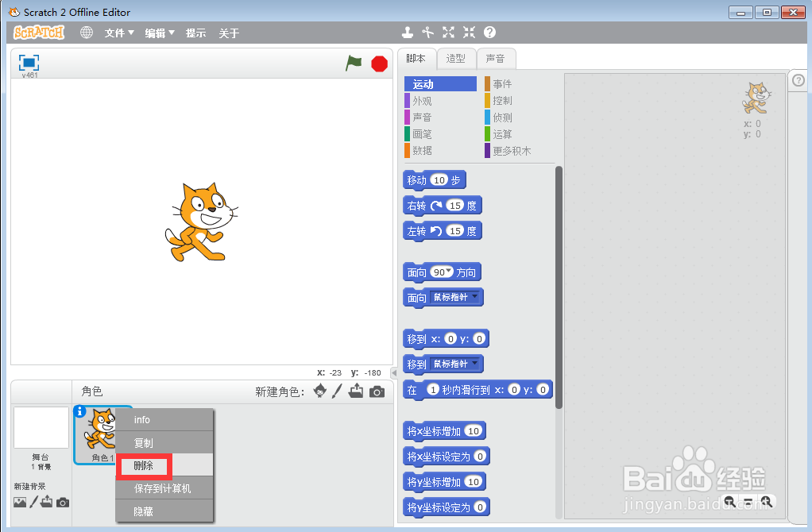The image size is (812, 532).
Task: Choose 隐藏 in the context menu
Action: tap(164, 511)
